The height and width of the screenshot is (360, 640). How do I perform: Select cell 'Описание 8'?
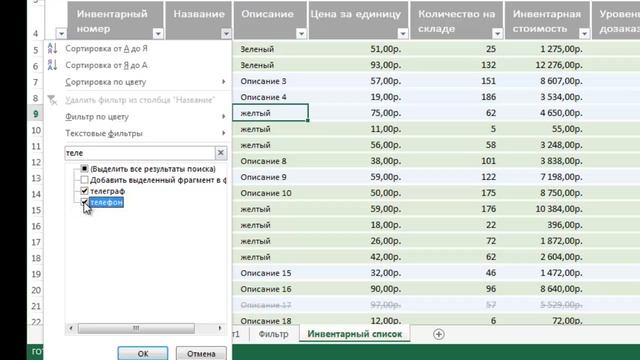(x=270, y=161)
